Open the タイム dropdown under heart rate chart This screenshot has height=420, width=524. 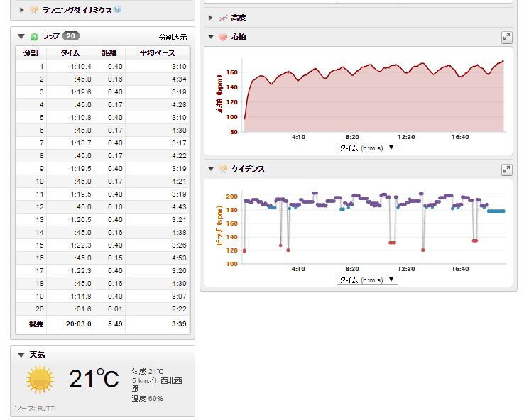pyautogui.click(x=367, y=148)
